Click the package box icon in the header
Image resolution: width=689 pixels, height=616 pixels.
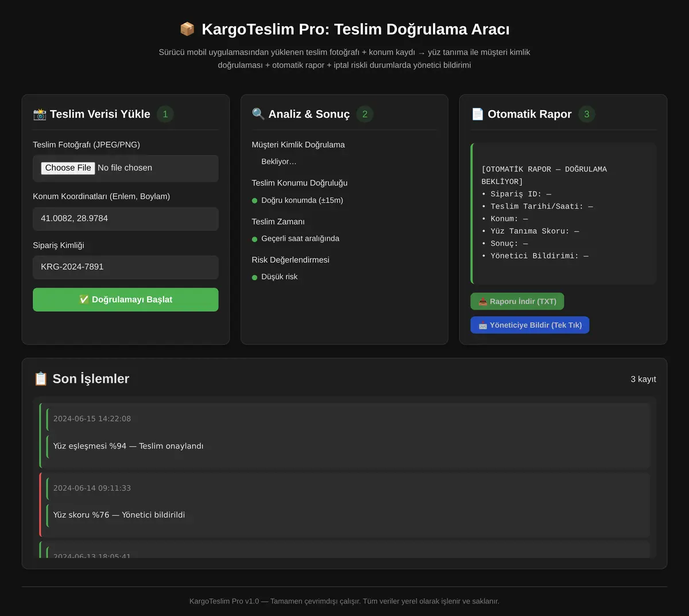(187, 29)
